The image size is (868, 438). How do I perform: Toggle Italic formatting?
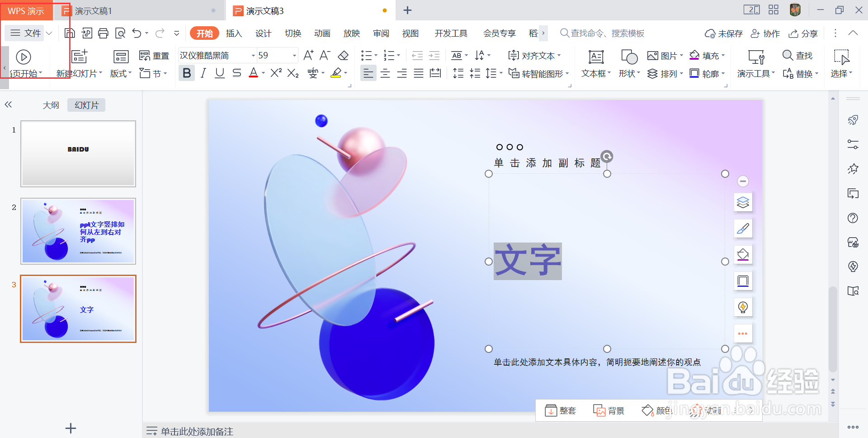[203, 73]
